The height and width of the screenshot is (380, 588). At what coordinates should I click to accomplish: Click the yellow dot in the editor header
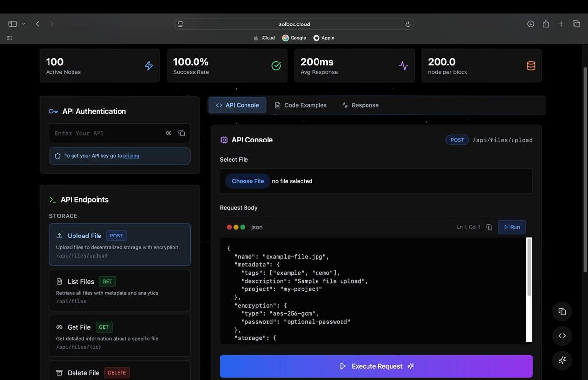click(236, 227)
